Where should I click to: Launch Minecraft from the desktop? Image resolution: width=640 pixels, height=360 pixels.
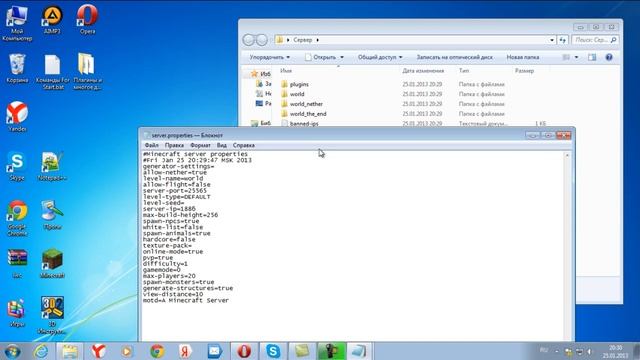click(52, 264)
